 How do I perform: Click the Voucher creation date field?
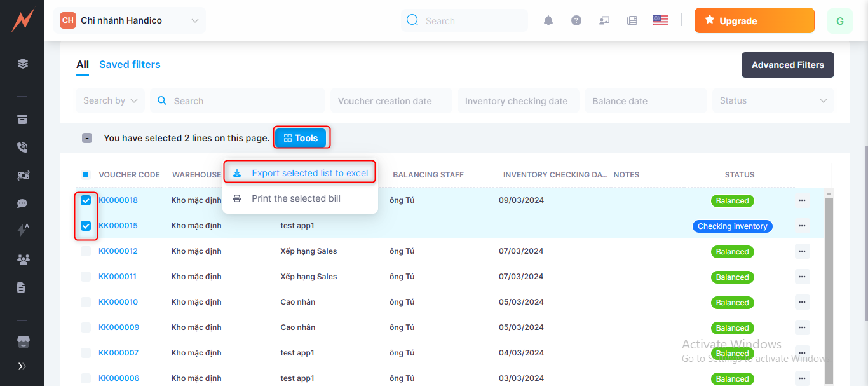click(391, 101)
